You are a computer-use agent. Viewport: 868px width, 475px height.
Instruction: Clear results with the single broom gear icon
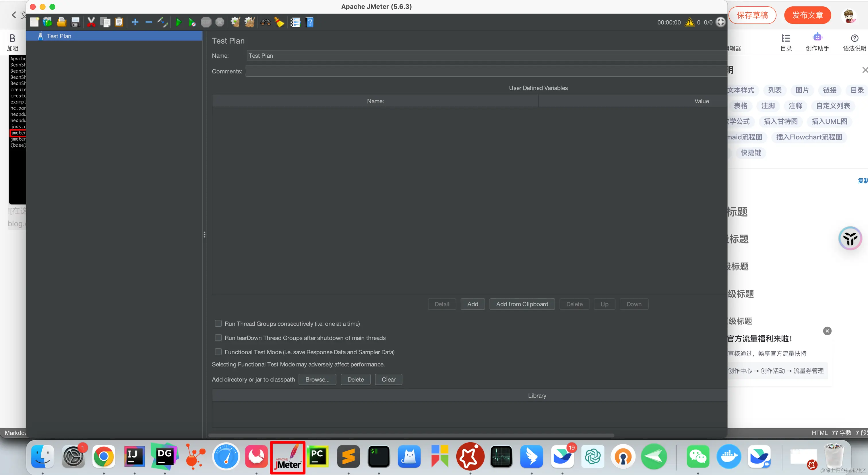(235, 22)
